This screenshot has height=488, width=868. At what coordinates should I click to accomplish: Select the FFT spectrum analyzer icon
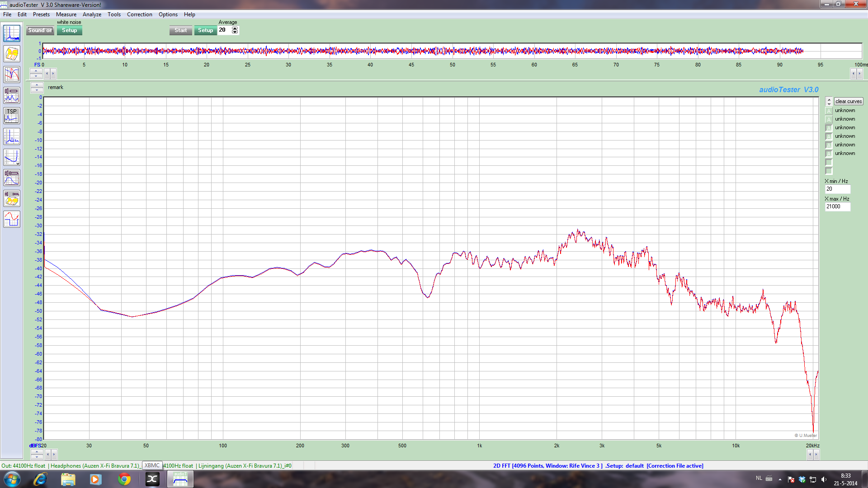pyautogui.click(x=12, y=33)
